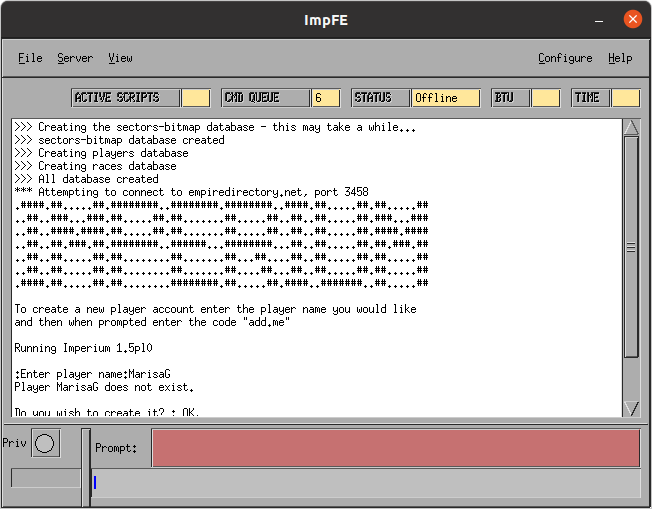
Task: Click the CMD QUEUE value 6
Action: point(326,98)
